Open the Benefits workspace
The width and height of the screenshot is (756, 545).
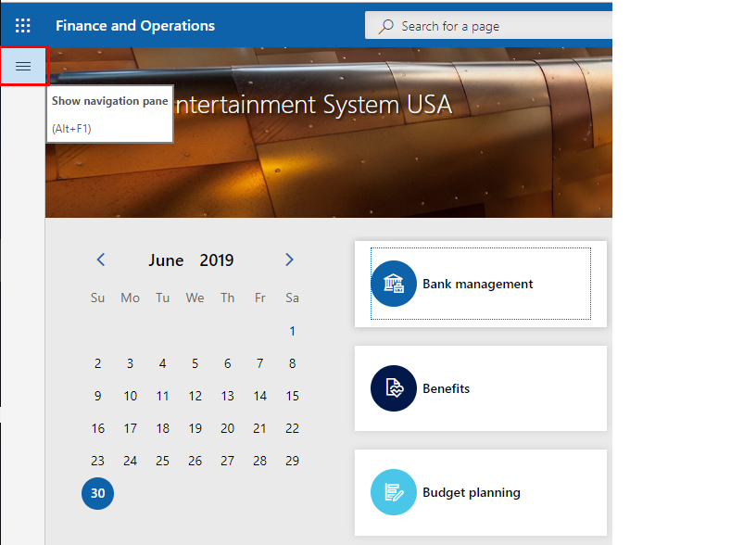tap(481, 388)
